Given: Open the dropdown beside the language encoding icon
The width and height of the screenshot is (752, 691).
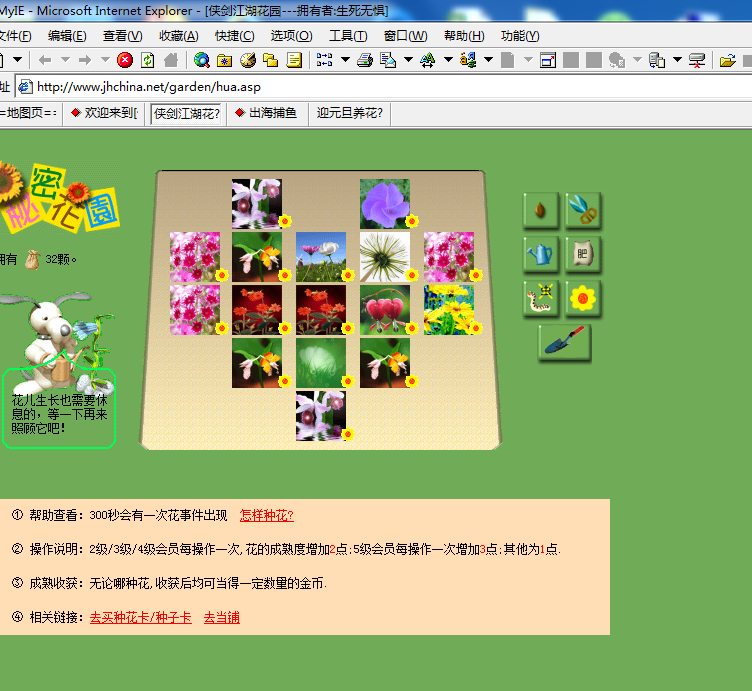Looking at the screenshot, I should 488,59.
